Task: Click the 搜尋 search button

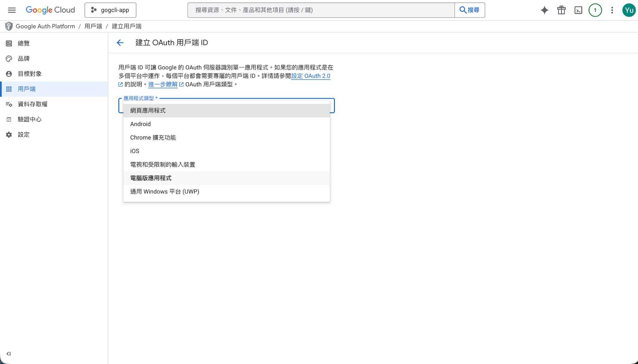Action: 469,10
